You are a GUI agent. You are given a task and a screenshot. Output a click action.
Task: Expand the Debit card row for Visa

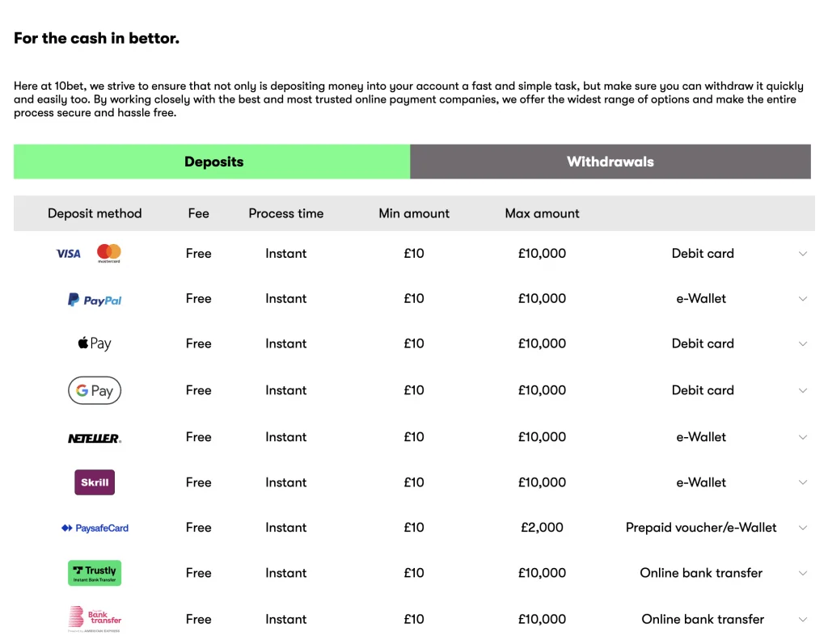point(802,253)
